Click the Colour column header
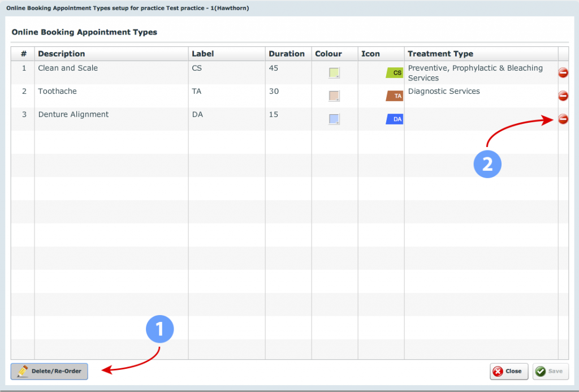Screen dimensions: 579x392 [x=335, y=54]
